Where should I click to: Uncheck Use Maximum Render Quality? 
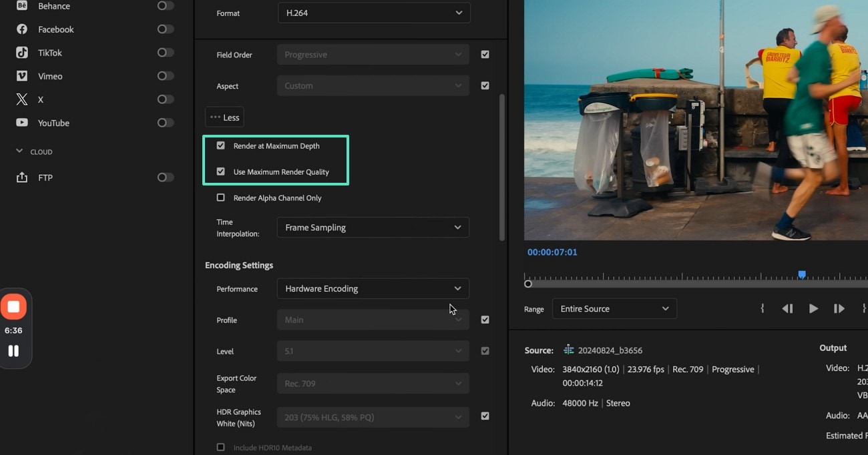click(x=221, y=171)
